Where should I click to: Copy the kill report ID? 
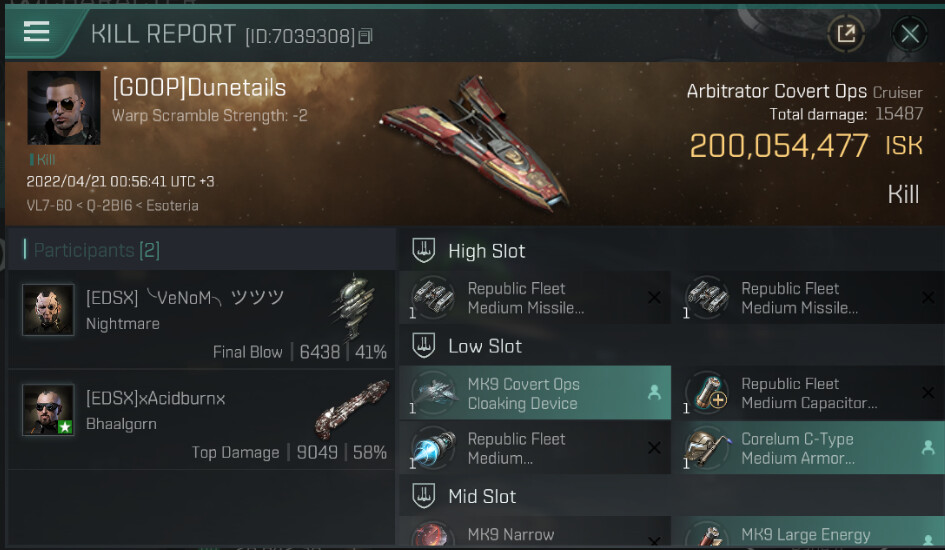click(366, 37)
